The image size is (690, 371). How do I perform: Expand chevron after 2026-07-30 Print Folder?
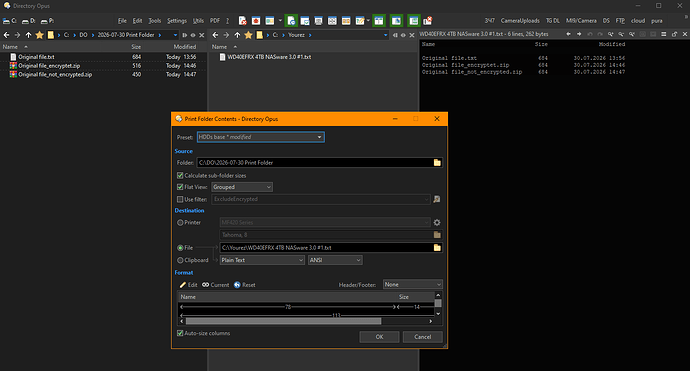pyautogui.click(x=160, y=35)
